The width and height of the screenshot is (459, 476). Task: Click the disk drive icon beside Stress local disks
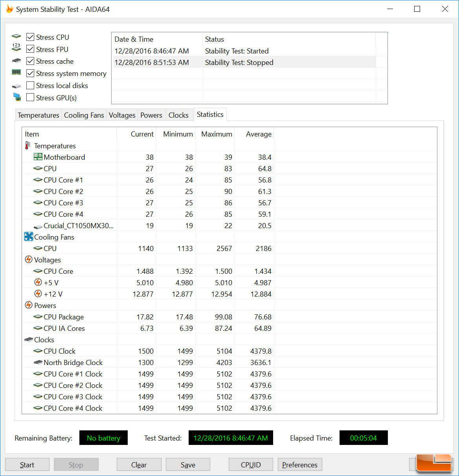tap(16, 86)
